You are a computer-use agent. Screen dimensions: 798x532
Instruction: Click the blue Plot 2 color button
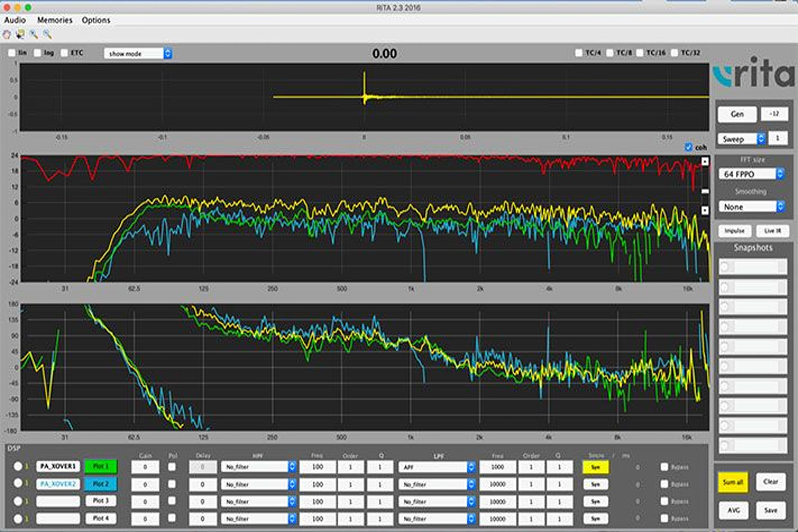pos(101,484)
